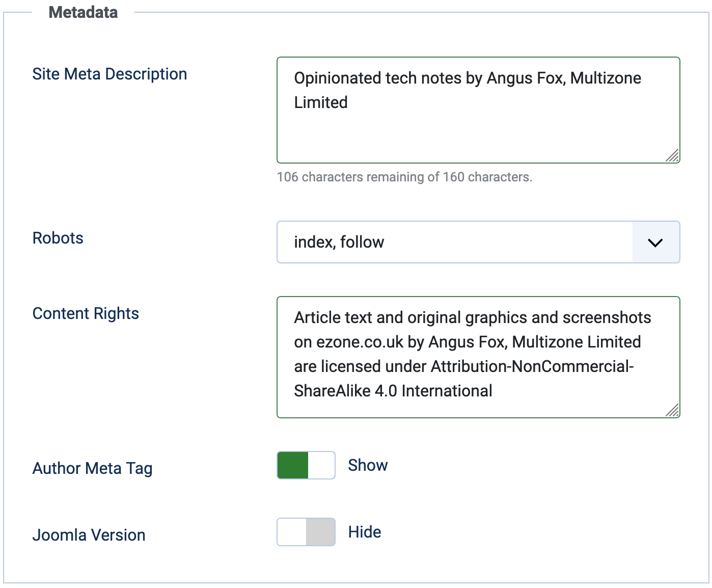Click the Author Meta Tag label
Screen dimensions: 712x588
tap(93, 469)
